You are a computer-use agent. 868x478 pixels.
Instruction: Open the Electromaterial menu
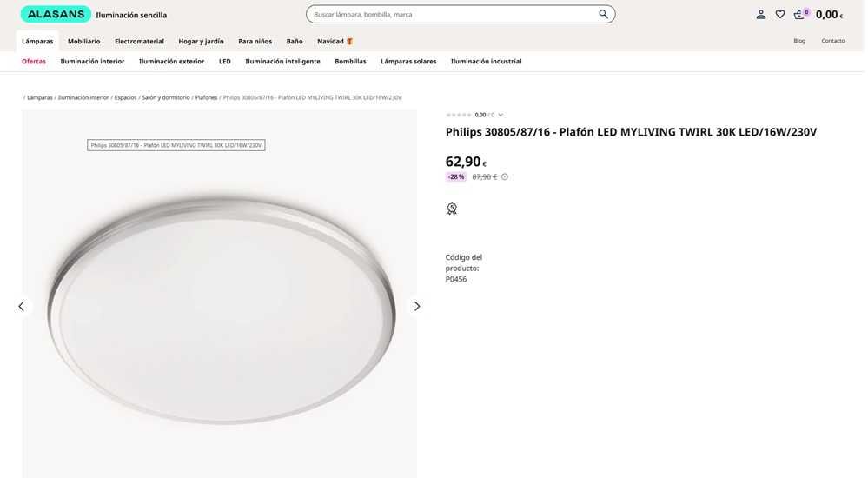point(139,41)
